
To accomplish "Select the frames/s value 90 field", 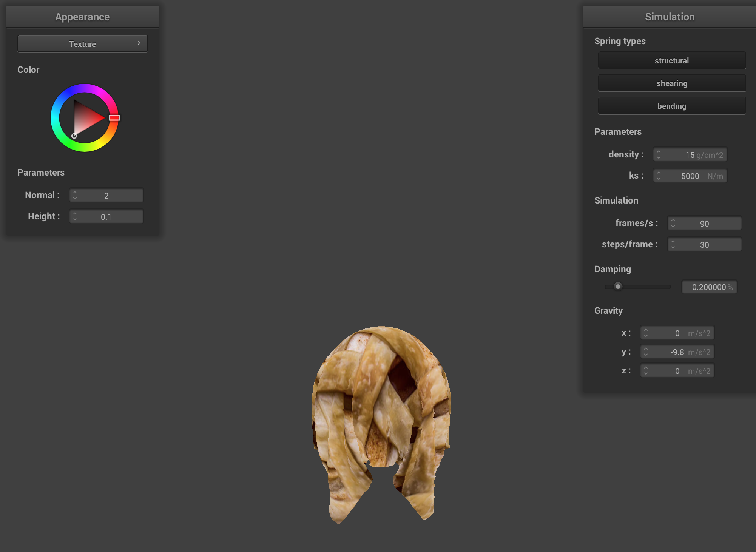I will 705,223.
